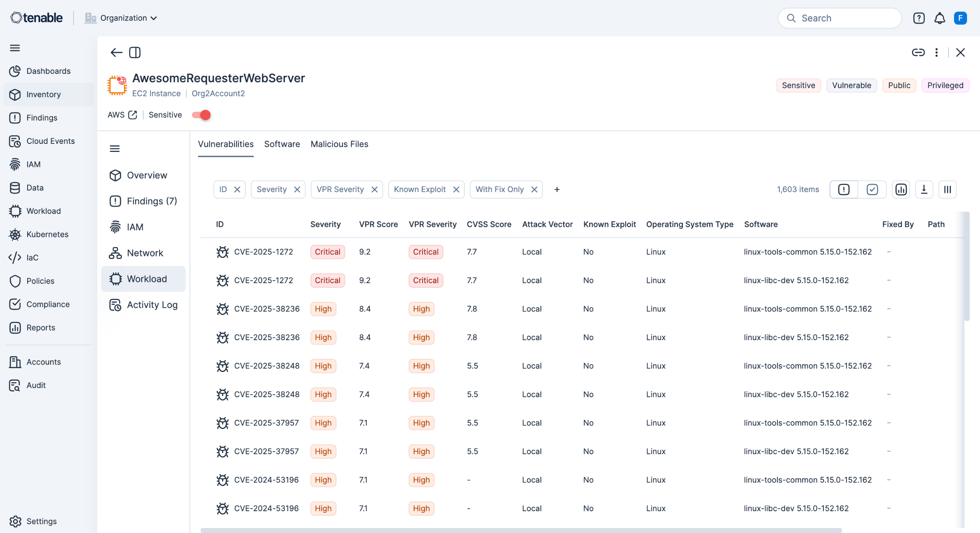Image resolution: width=980 pixels, height=533 pixels.
Task: Open the split panel view icon
Action: pos(135,52)
